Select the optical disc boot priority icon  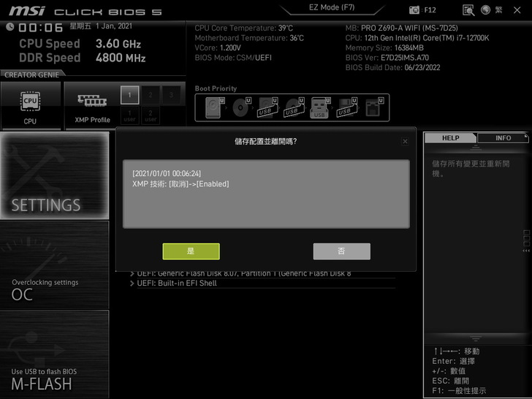241,107
